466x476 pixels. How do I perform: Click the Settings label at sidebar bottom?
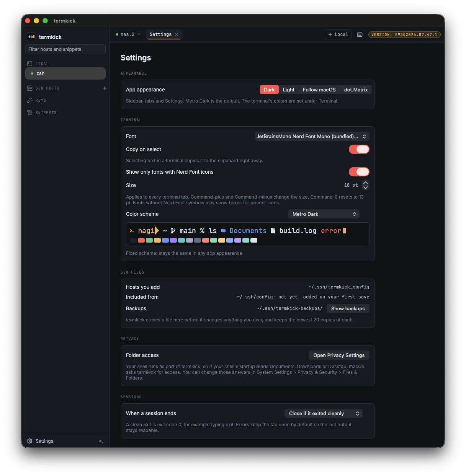pyautogui.click(x=44, y=441)
